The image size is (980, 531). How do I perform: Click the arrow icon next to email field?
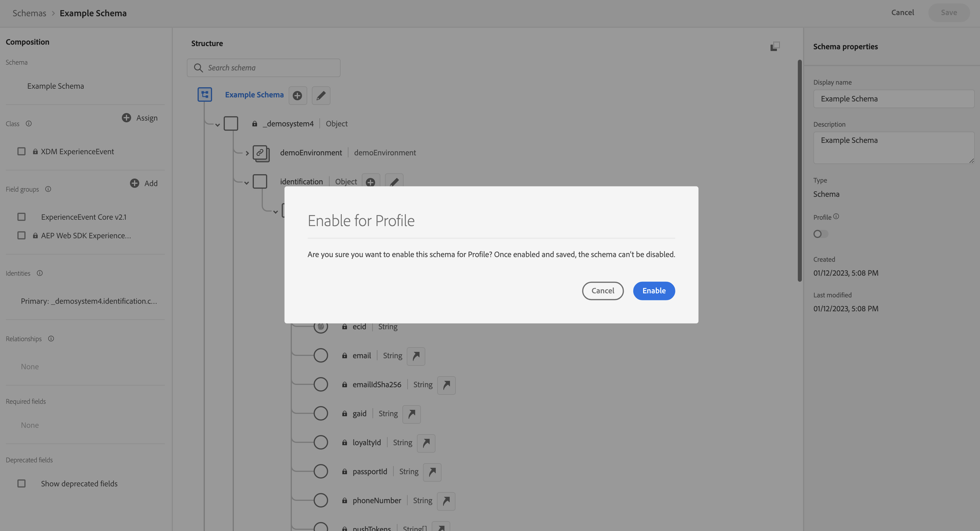(x=416, y=356)
